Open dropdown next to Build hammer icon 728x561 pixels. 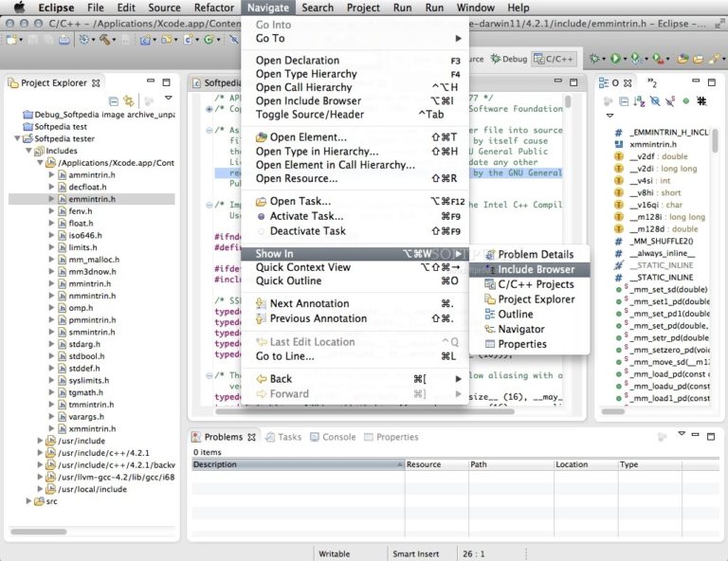[x=114, y=41]
